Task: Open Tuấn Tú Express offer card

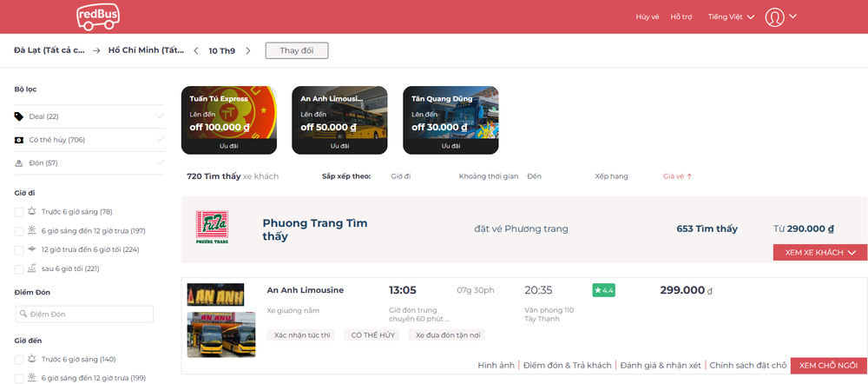Action: coord(228,120)
